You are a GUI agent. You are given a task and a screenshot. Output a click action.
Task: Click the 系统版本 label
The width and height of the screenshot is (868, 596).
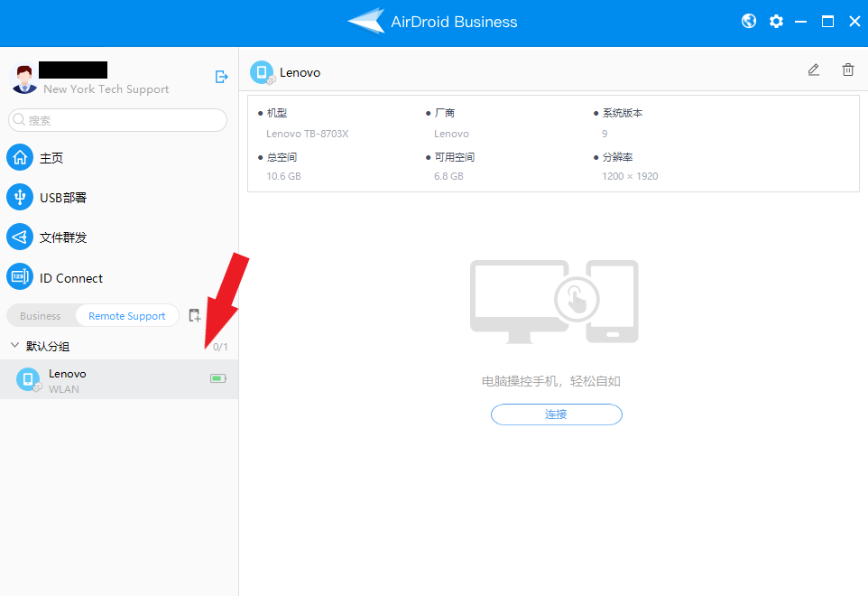tap(623, 113)
